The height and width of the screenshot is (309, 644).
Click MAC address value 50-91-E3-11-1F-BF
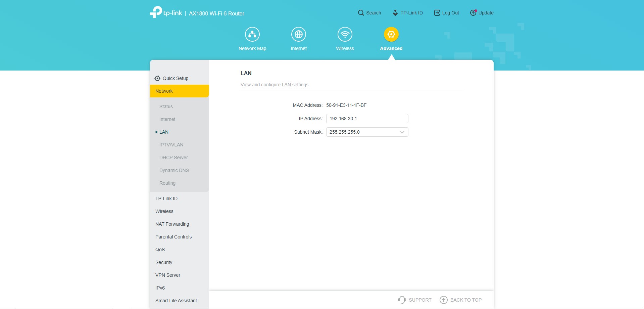point(346,105)
